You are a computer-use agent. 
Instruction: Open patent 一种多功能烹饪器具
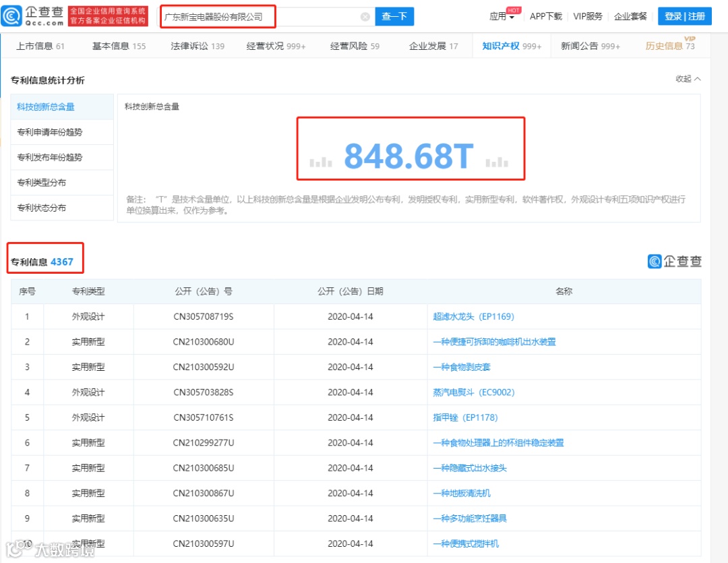(469, 518)
